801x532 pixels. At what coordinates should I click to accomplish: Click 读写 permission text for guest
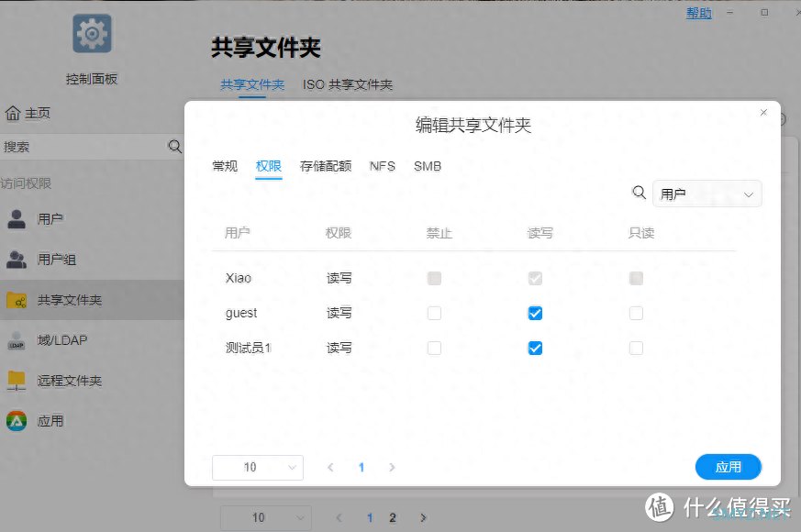[x=339, y=313]
